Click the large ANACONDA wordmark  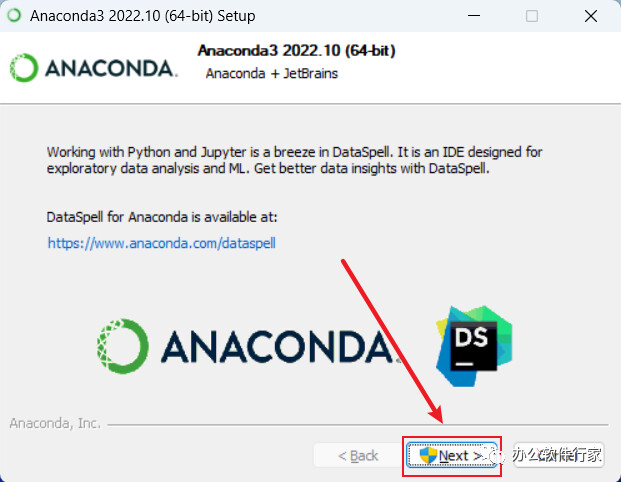click(280, 347)
